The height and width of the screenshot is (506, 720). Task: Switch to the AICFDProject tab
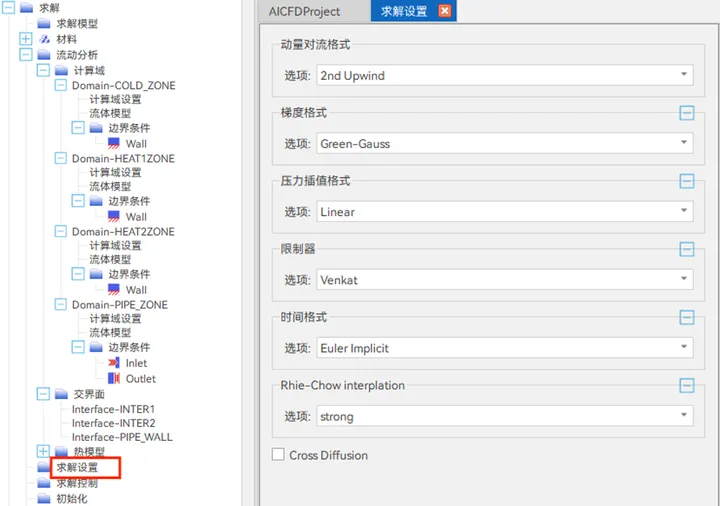coord(304,11)
